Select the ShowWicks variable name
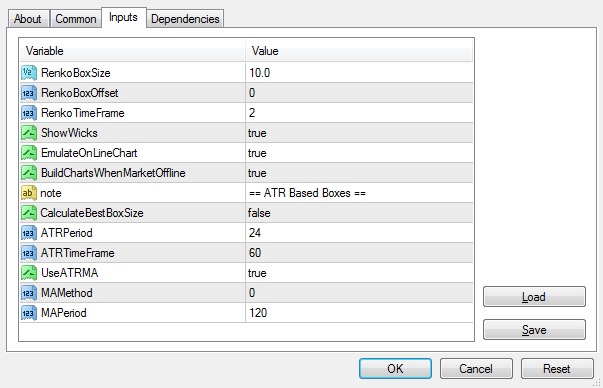 [x=69, y=133]
